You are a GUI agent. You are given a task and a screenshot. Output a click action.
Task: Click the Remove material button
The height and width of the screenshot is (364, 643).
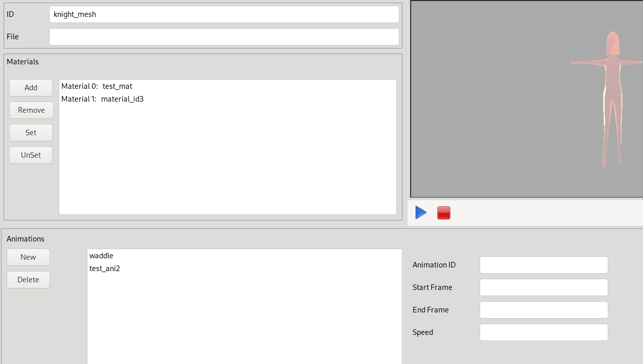point(31,110)
